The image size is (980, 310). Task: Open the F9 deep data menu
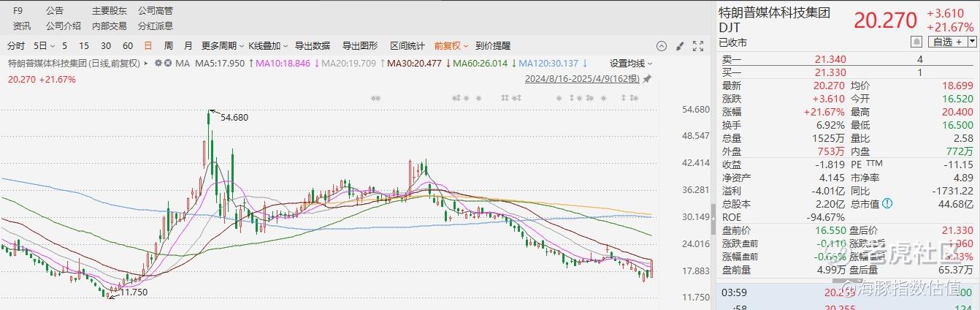(19, 11)
